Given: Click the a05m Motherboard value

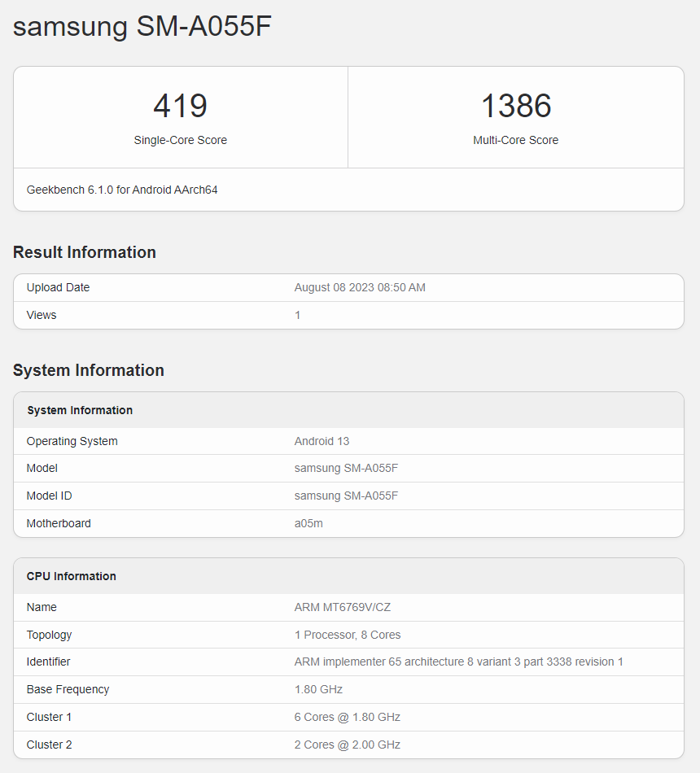Looking at the screenshot, I should 309,523.
